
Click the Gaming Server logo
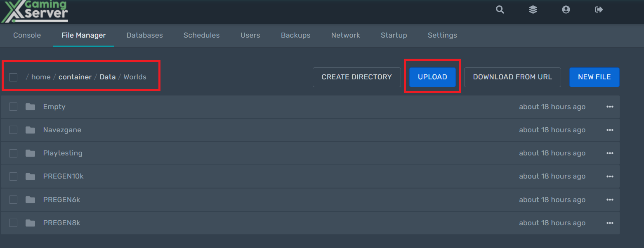pyautogui.click(x=35, y=10)
